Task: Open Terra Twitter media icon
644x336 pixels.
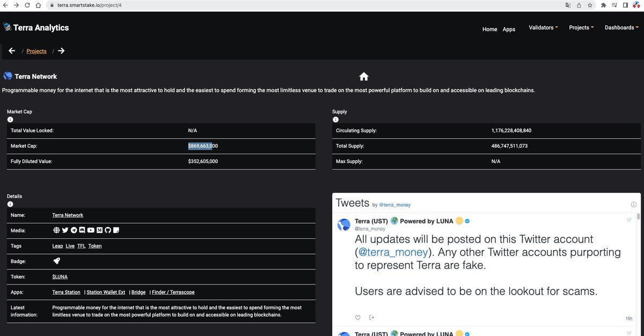Action: (x=65, y=230)
